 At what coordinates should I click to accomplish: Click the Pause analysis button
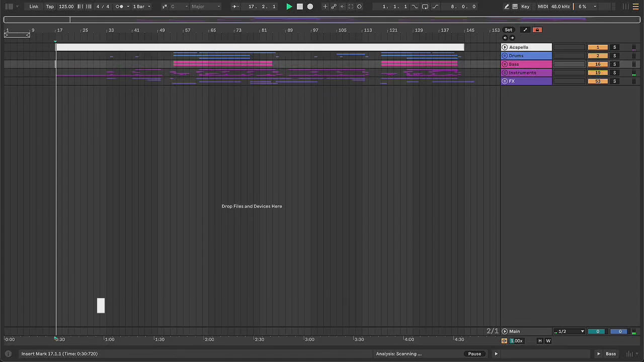(x=474, y=354)
